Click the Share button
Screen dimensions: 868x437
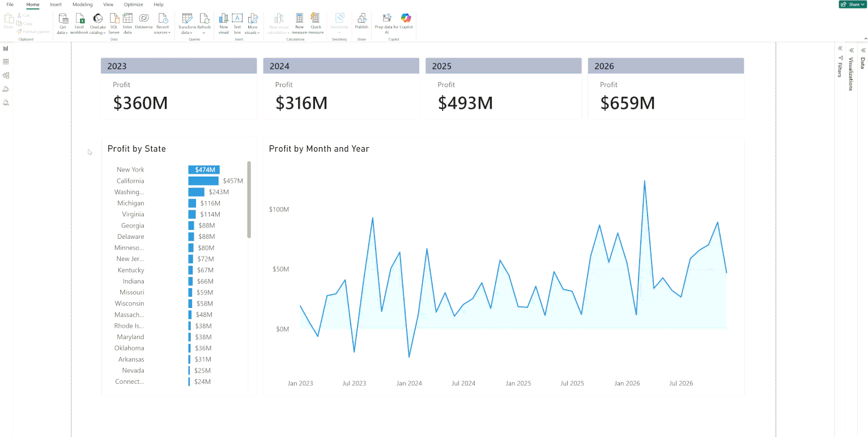852,5
